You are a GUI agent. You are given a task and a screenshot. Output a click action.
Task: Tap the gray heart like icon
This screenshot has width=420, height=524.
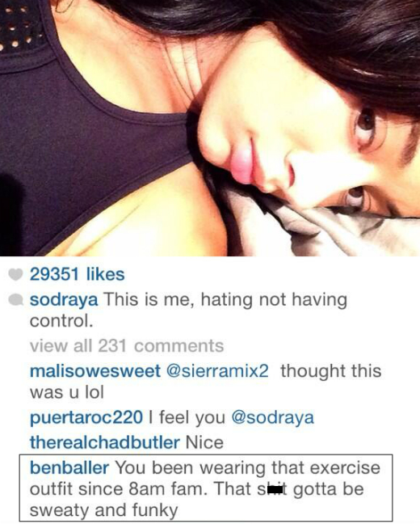point(15,275)
